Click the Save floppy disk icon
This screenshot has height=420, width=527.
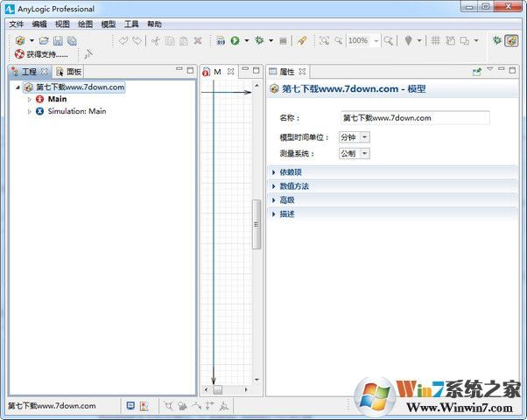coord(58,40)
